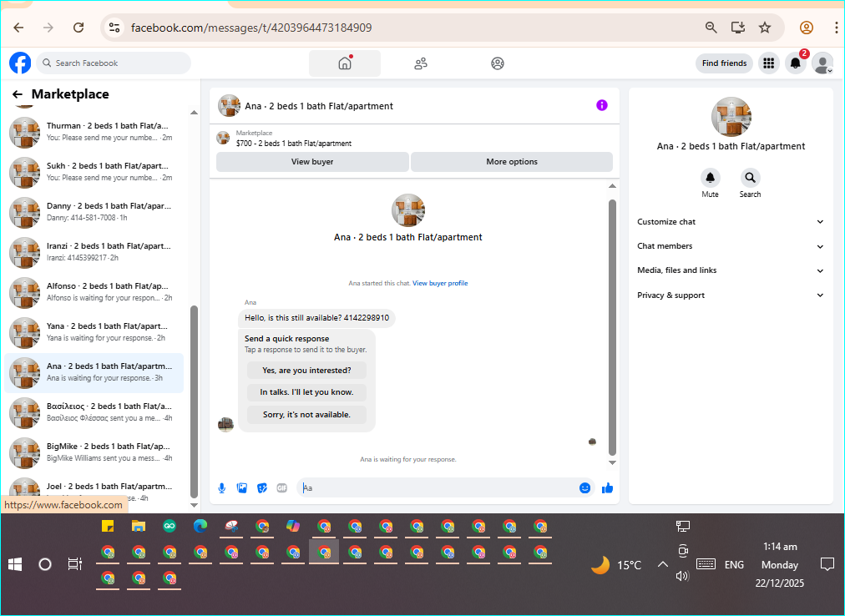The image size is (845, 616).
Task: Open the account profile avatar menu
Action: coord(822,63)
